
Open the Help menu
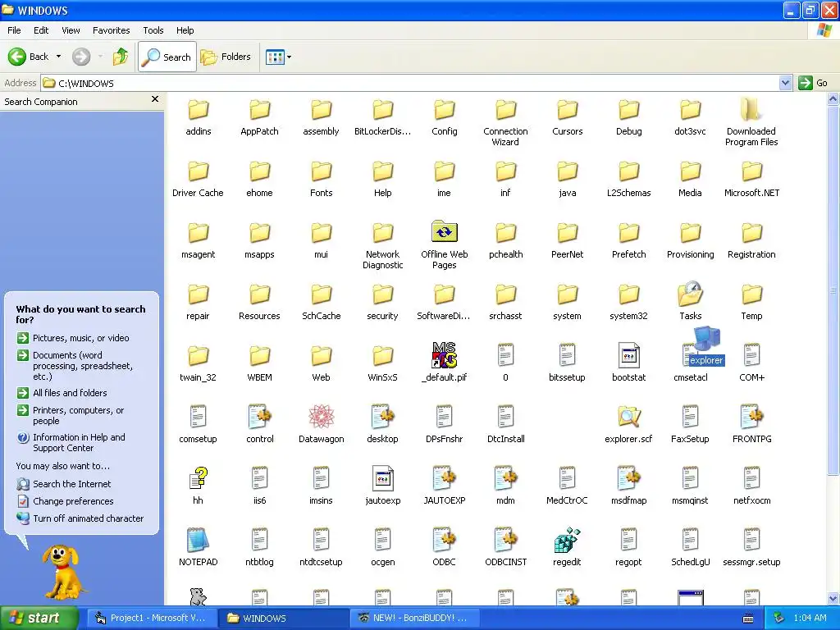tap(185, 30)
